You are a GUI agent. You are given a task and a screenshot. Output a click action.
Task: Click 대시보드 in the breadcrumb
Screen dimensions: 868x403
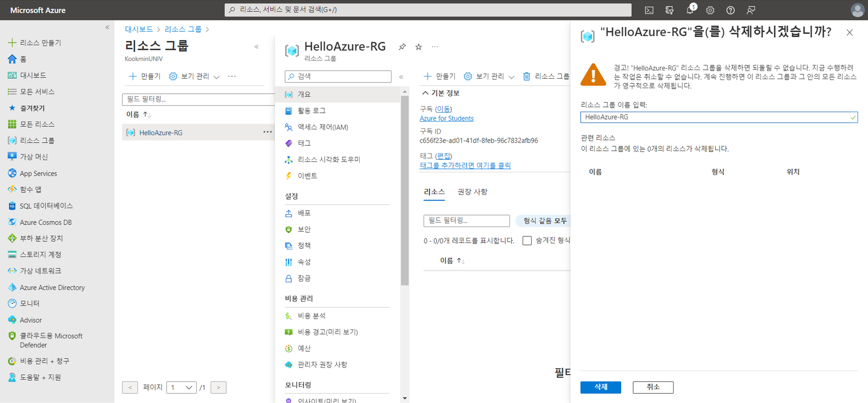[139, 29]
